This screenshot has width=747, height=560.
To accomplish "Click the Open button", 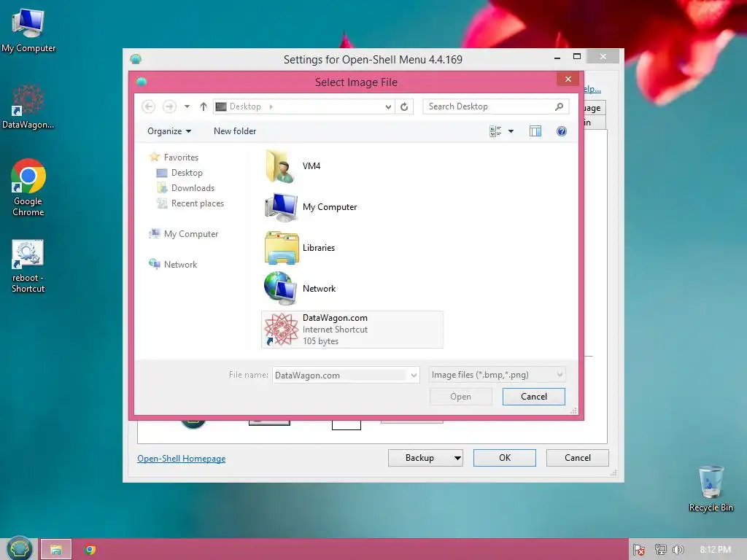I will 461,397.
